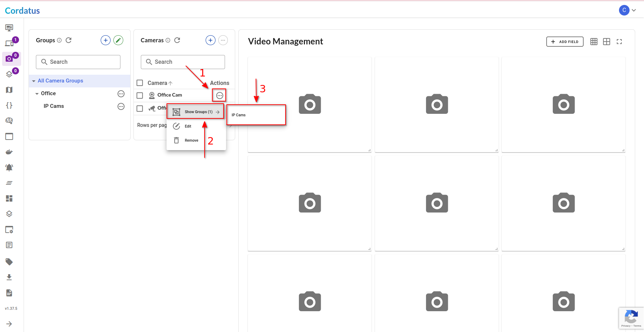This screenshot has height=332, width=644.
Task: Toggle the select-all Camera header checkbox
Action: point(140,83)
